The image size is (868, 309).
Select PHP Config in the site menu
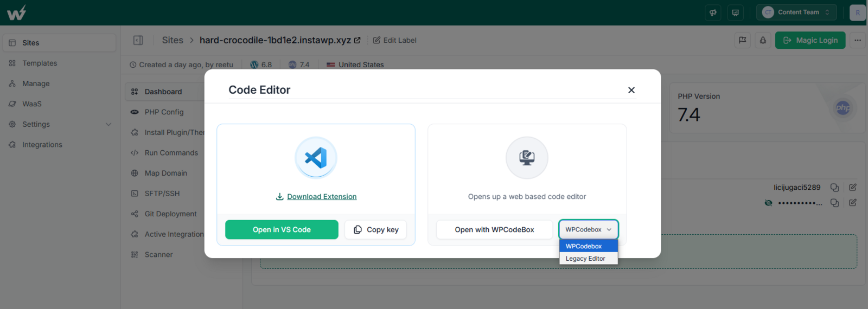pos(164,112)
